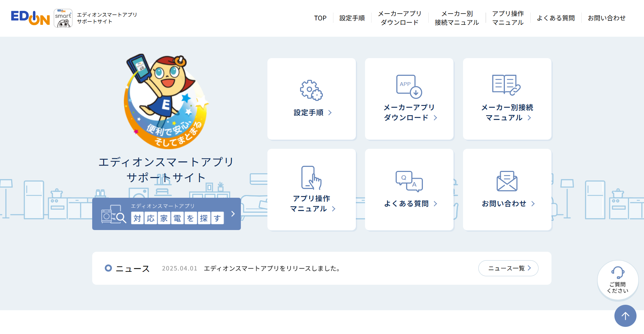Click the Edion smart app logo
644x334 pixels.
(x=63, y=18)
